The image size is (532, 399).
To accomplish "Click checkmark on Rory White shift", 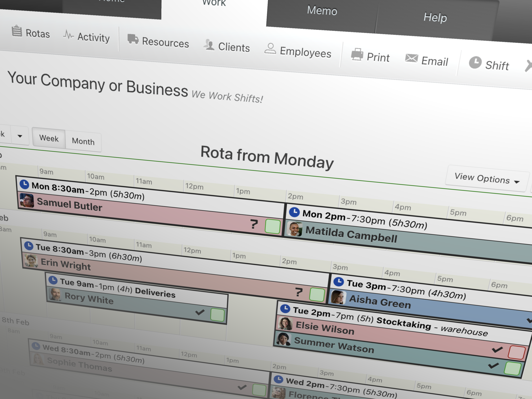I will (200, 312).
